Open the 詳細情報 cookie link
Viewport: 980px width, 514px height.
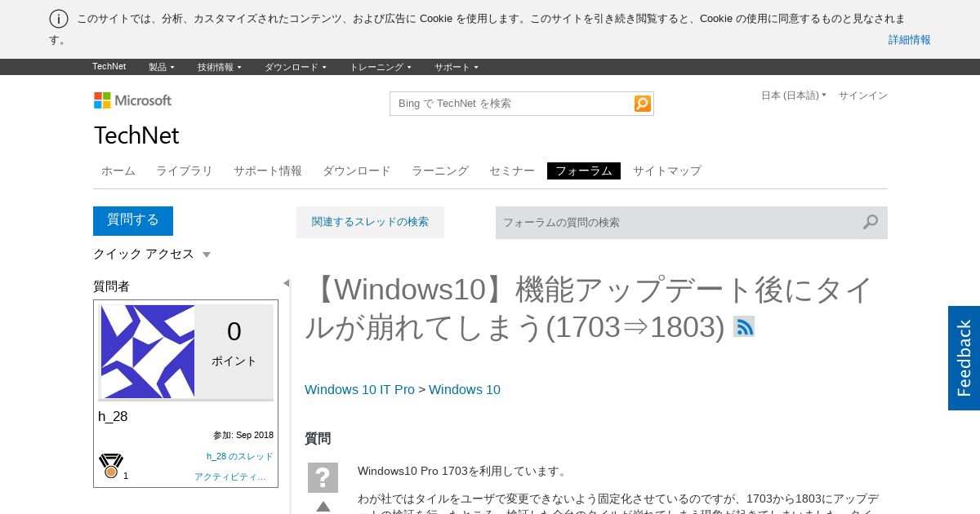[x=910, y=39]
